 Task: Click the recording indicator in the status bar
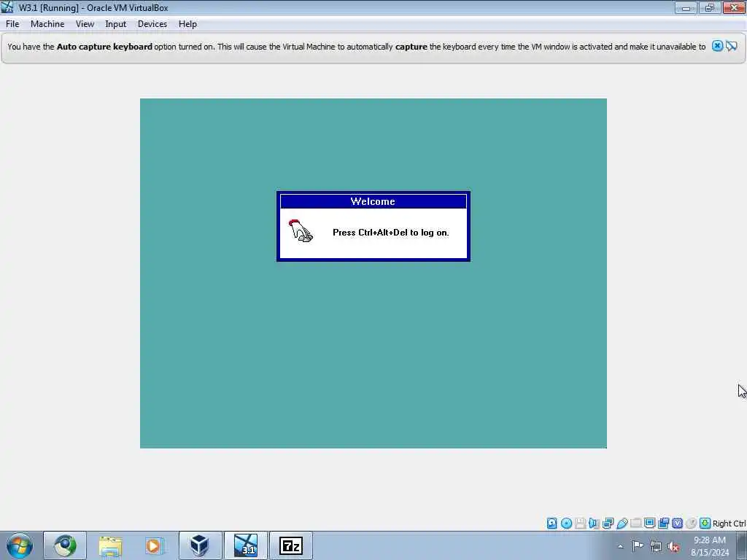click(x=663, y=524)
